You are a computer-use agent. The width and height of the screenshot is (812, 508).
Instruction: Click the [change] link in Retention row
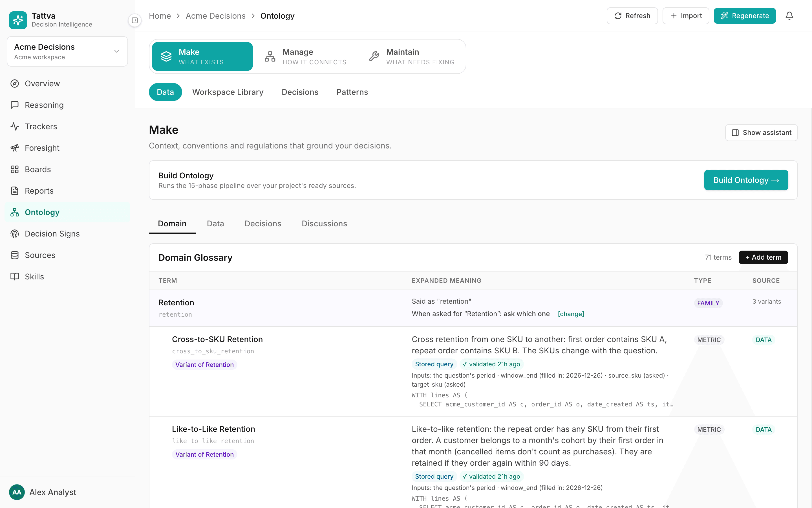tap(571, 314)
